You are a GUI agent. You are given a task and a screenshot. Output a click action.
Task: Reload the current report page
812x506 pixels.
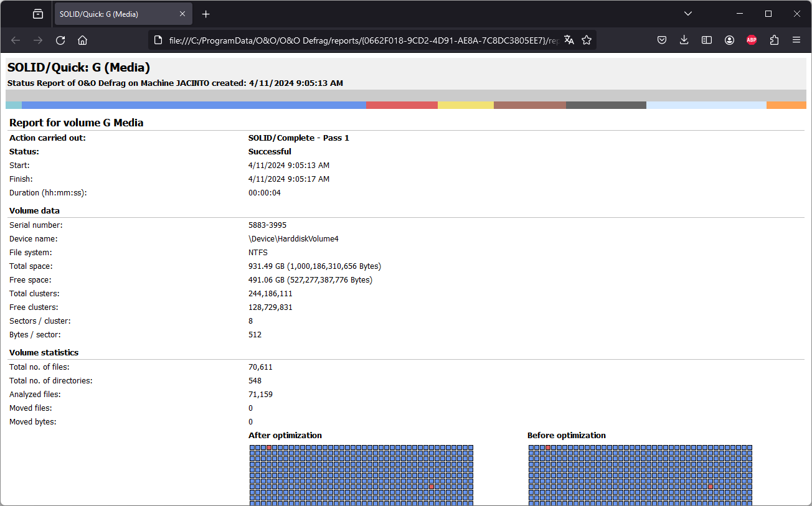[x=60, y=40]
